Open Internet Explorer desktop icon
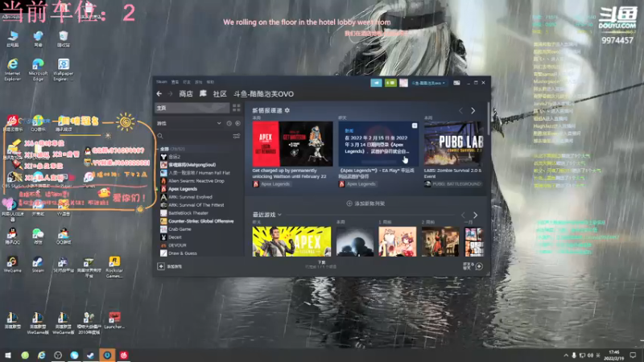 12,69
